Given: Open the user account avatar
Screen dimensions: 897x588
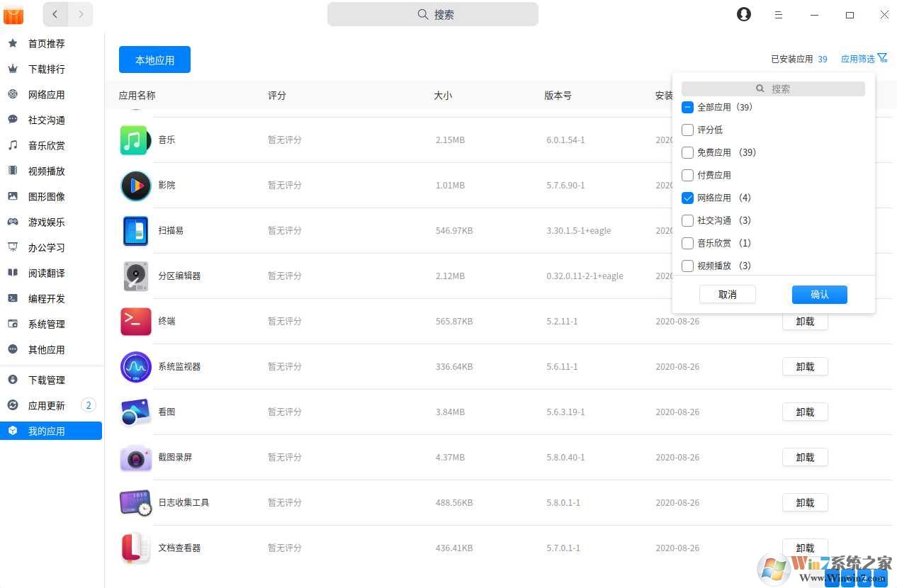Looking at the screenshot, I should point(743,13).
